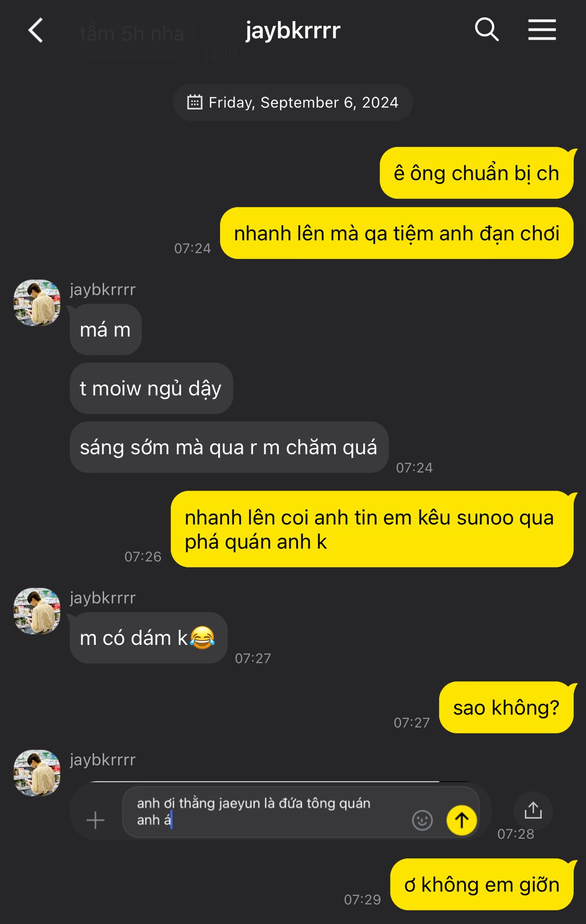Tap sender name jaybkrrrr above "má m"

click(103, 289)
